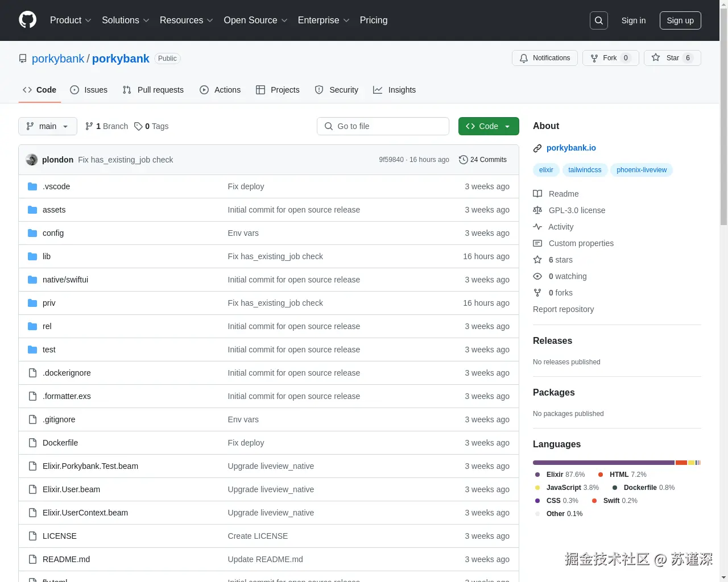Screen dimensions: 728x582
Task: Open the .formatter.exs file
Action: point(67,396)
